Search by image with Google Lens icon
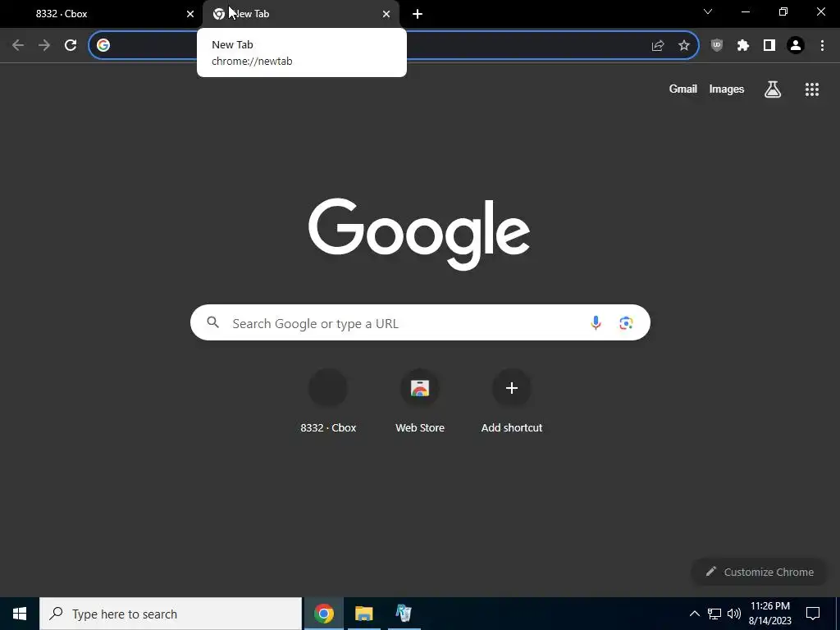The image size is (840, 630). pyautogui.click(x=626, y=322)
